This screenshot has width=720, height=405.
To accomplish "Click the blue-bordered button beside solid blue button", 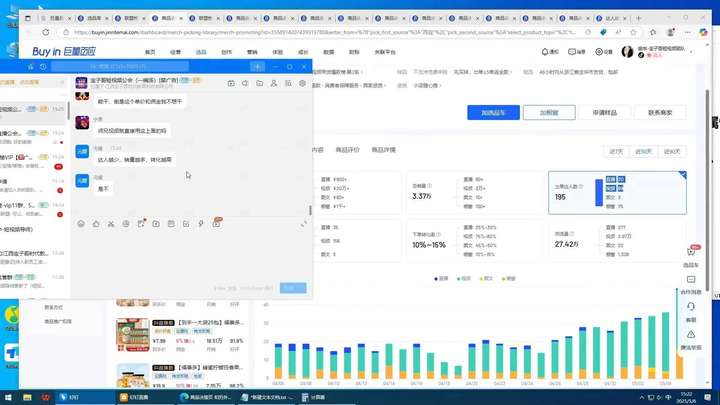I will pyautogui.click(x=549, y=112).
